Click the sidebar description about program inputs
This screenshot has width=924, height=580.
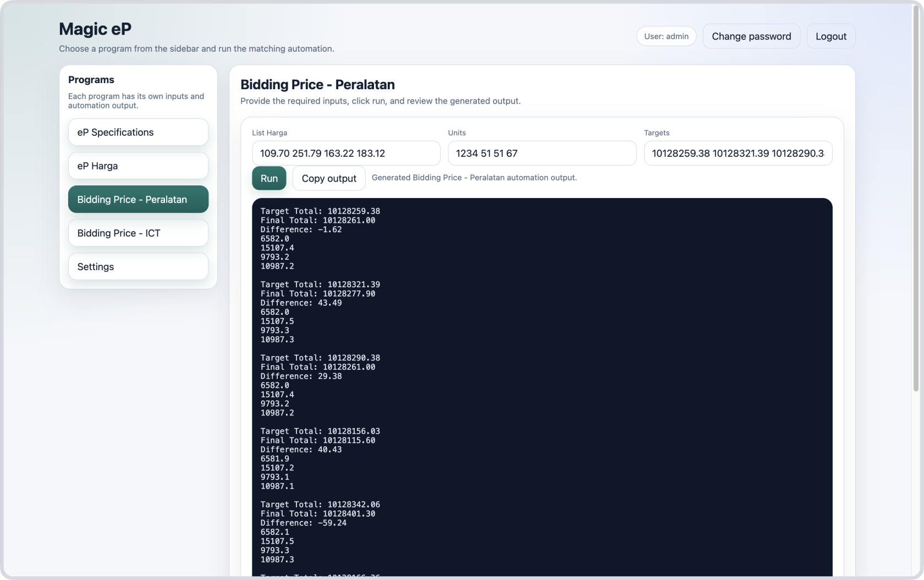click(136, 101)
